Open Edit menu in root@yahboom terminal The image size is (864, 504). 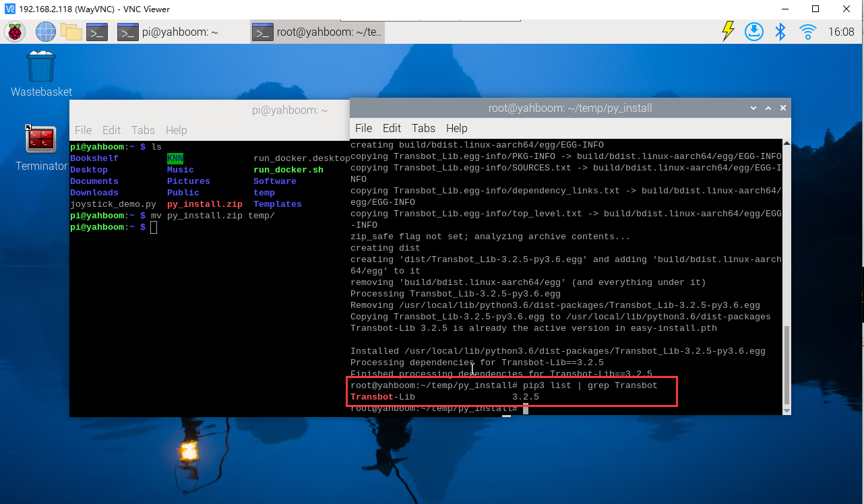(392, 128)
